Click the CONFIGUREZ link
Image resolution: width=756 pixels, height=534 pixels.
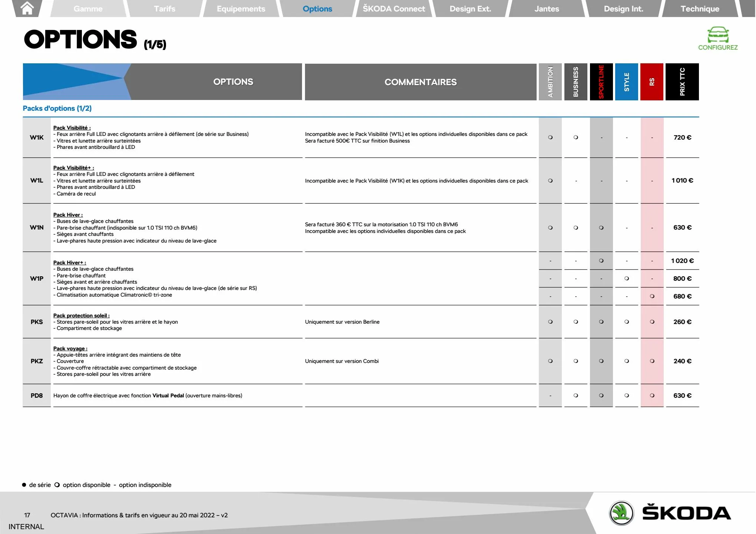pyautogui.click(x=718, y=47)
